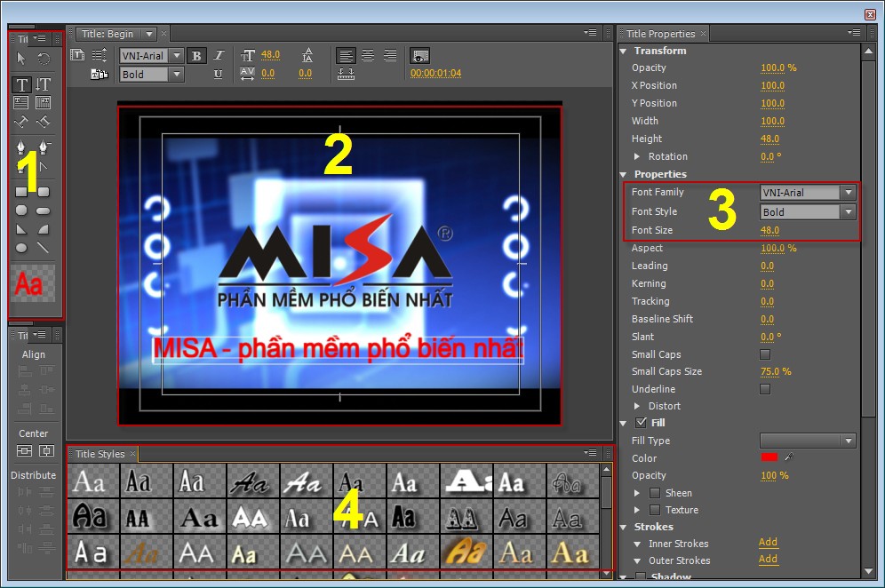This screenshot has width=885, height=588.
Task: Select the Rounded Corner Rectangle tool
Action: coord(44,192)
